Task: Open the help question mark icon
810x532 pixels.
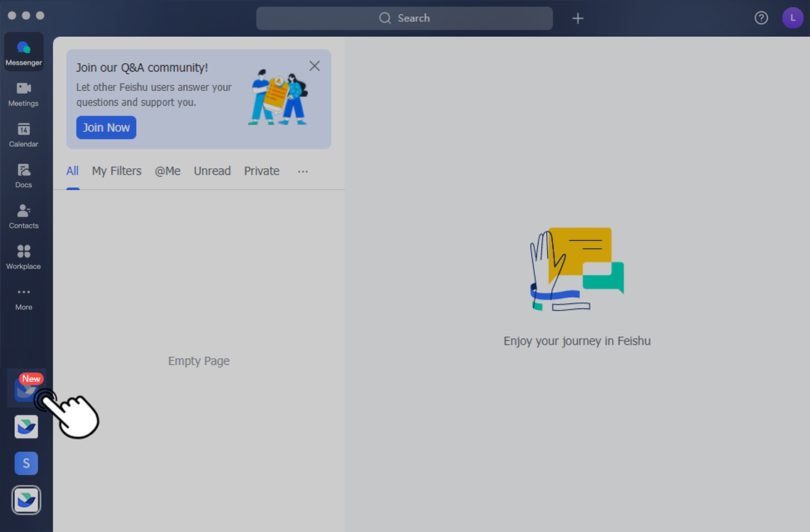Action: pos(761,18)
